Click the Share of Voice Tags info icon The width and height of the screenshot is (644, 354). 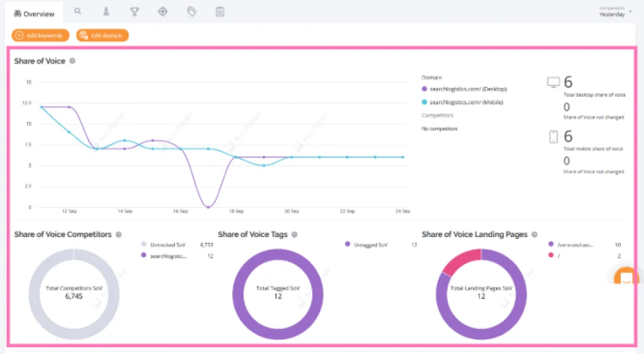coord(294,235)
